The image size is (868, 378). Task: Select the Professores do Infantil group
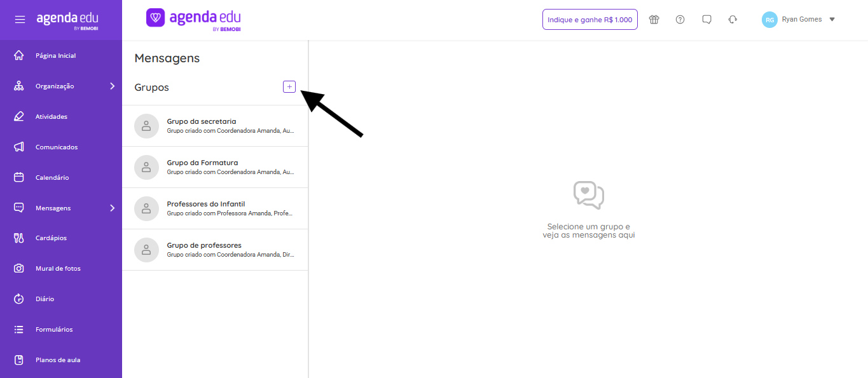click(x=215, y=208)
